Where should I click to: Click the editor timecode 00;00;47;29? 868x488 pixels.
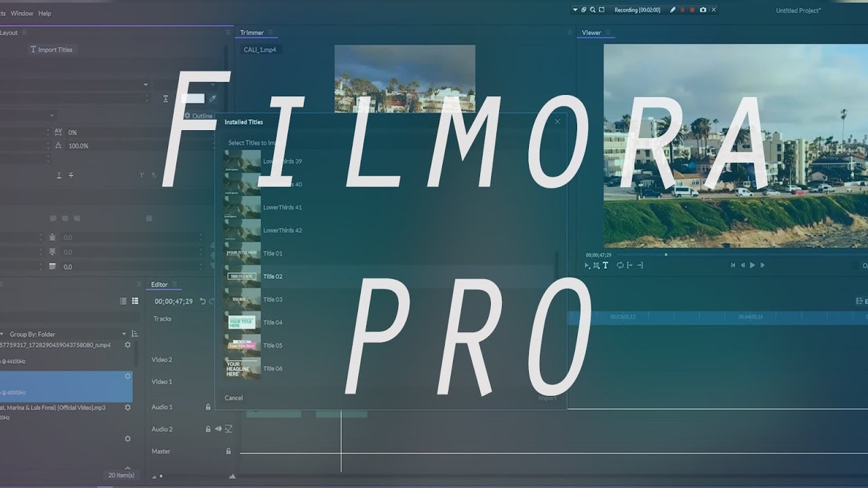point(174,302)
